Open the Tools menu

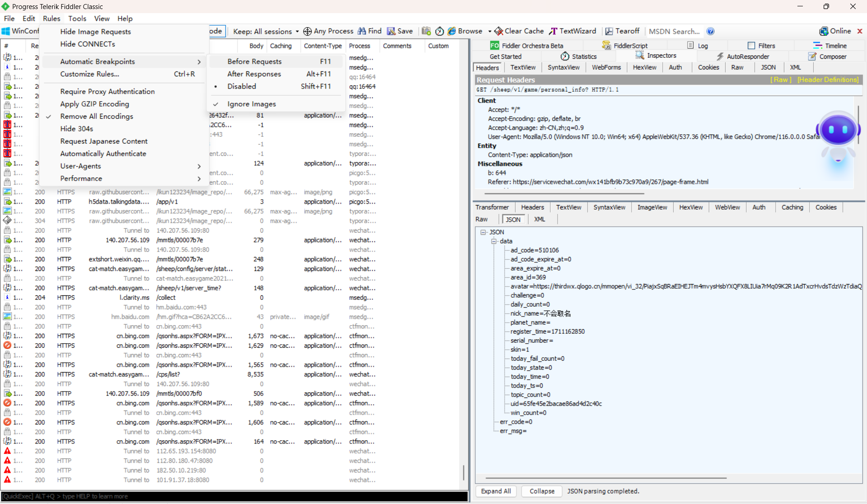77,19
